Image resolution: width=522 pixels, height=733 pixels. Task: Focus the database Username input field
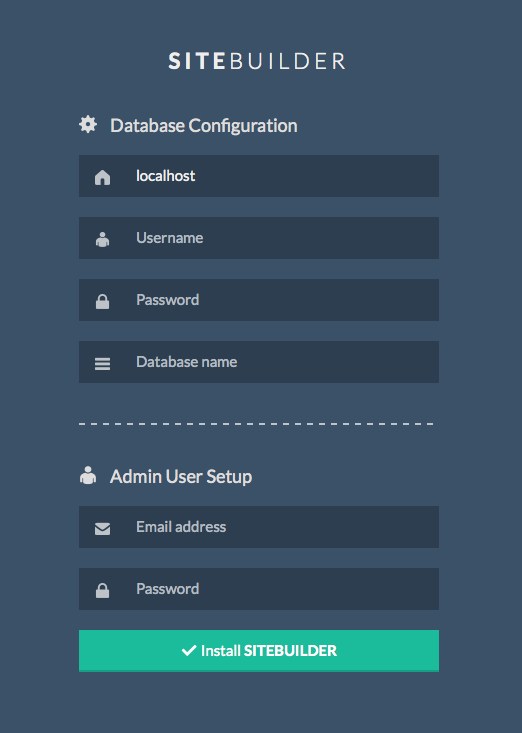tap(259, 238)
